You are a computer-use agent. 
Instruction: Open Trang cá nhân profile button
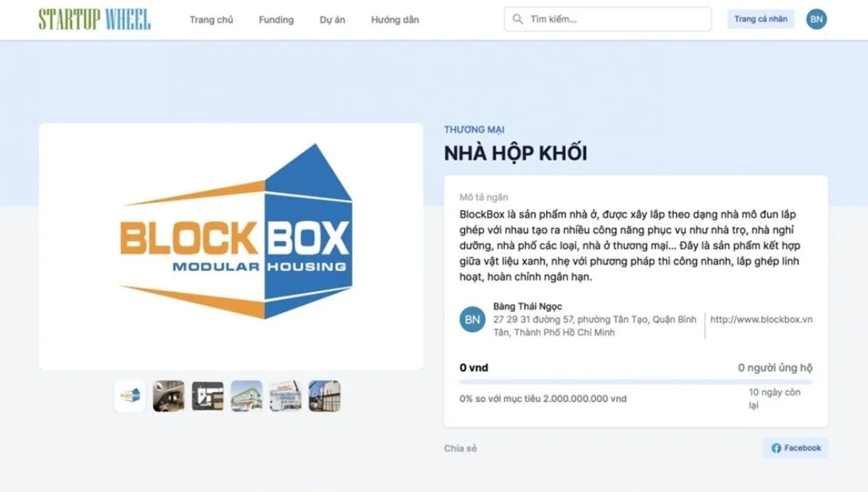[x=761, y=19]
